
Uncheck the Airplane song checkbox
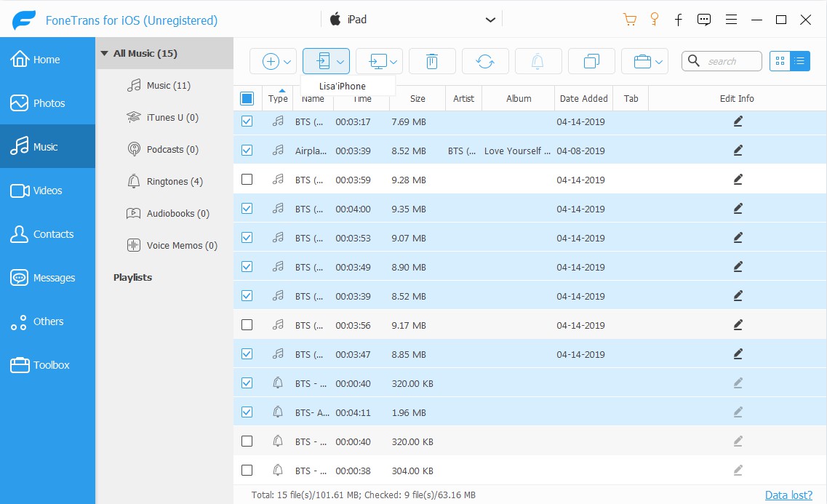click(x=247, y=151)
